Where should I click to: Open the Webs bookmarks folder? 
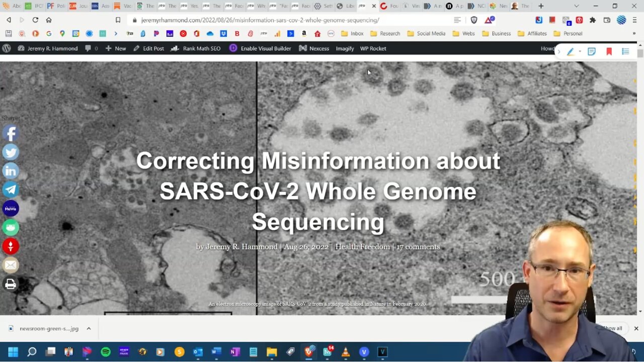point(463,34)
